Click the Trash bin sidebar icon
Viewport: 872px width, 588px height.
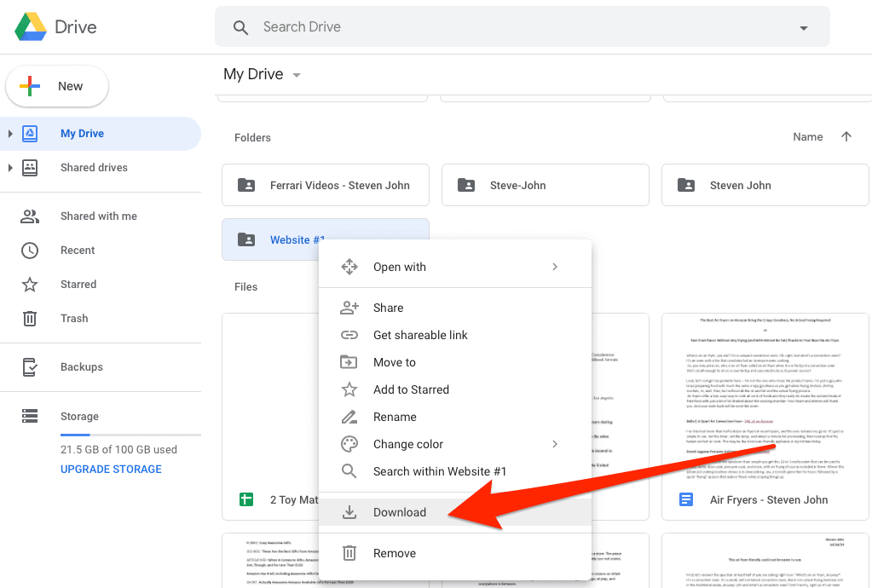pyautogui.click(x=30, y=319)
